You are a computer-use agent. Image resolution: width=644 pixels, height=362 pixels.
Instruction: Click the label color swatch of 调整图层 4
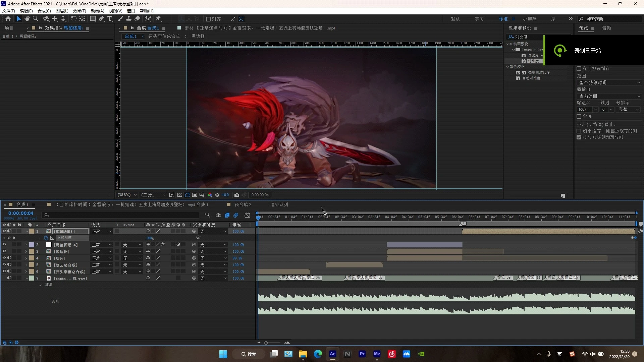[32, 245]
